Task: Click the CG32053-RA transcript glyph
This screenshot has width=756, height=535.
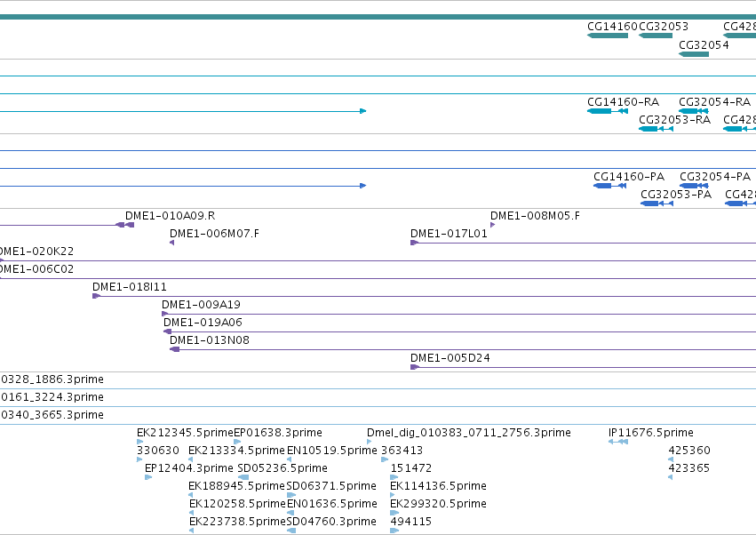Action: click(x=656, y=129)
